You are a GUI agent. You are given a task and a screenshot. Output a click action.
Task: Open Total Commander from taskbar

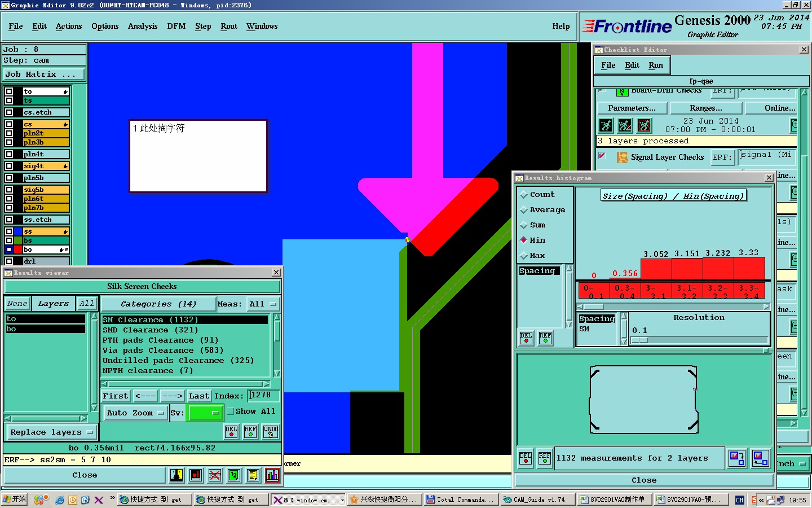[460, 500]
